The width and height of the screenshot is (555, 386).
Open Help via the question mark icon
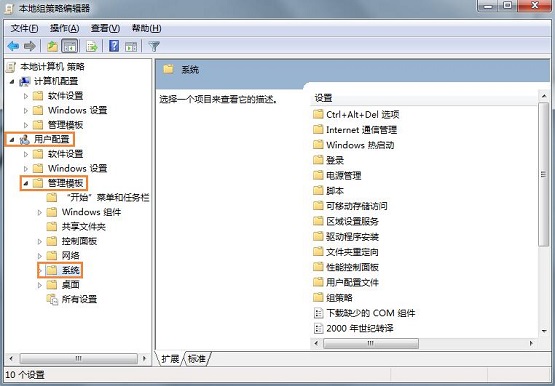tap(114, 46)
